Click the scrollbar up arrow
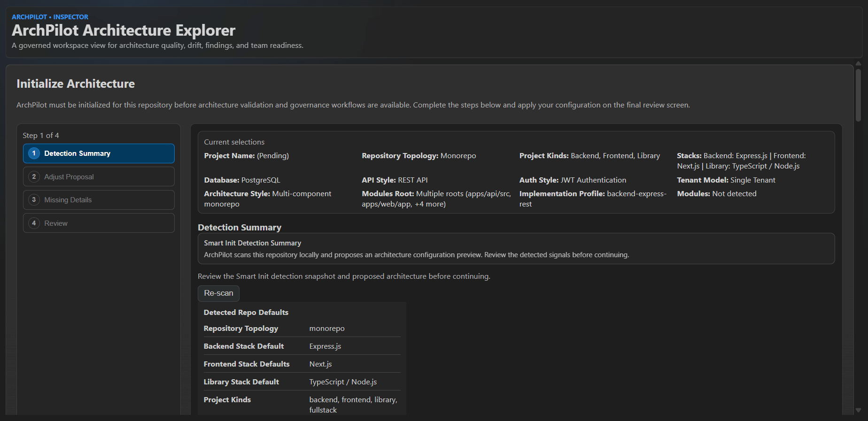The image size is (868, 421). [x=858, y=63]
